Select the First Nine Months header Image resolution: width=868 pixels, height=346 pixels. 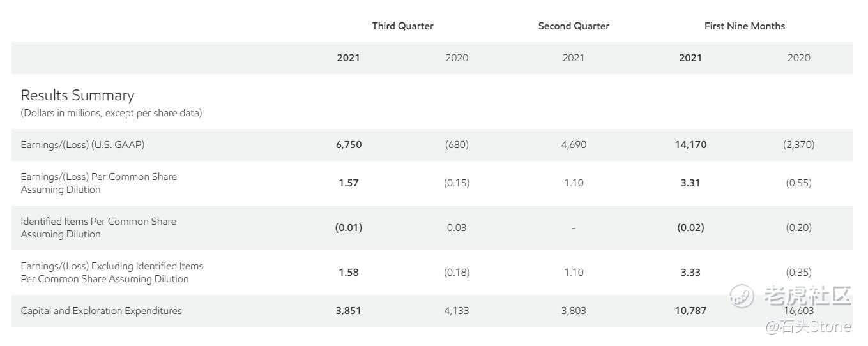pyautogui.click(x=744, y=26)
